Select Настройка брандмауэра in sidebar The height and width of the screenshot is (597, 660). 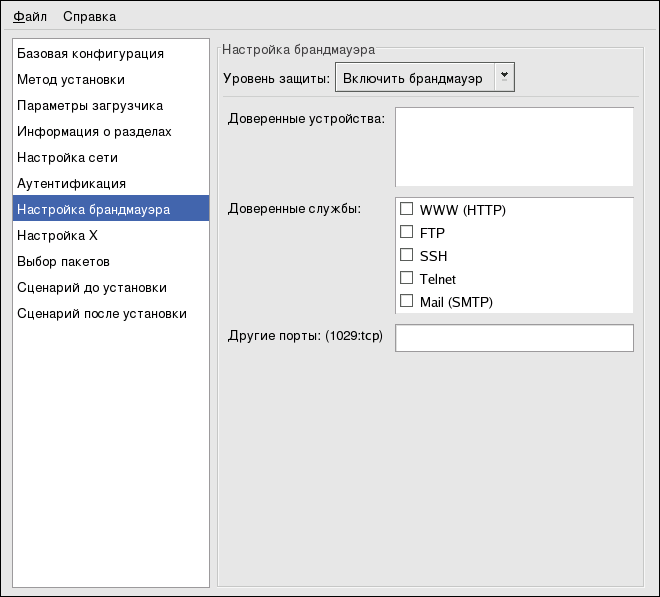[x=94, y=210]
